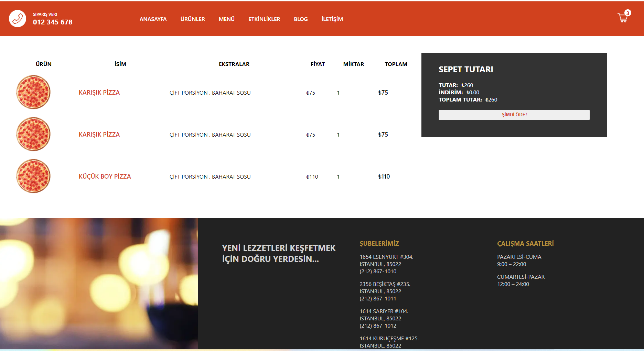Image resolution: width=644 pixels, height=351 pixels.
Task: Open the MENÜ navigation item
Action: (x=227, y=19)
